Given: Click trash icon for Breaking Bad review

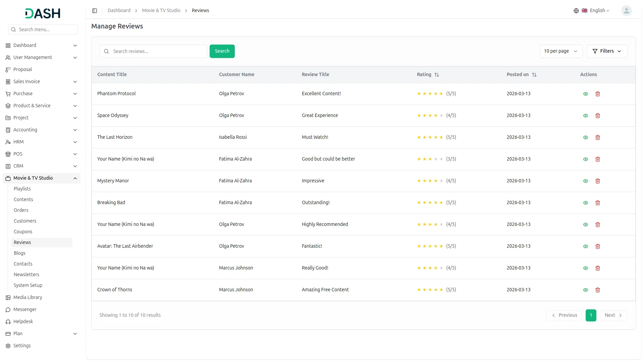Looking at the screenshot, I should tap(597, 203).
